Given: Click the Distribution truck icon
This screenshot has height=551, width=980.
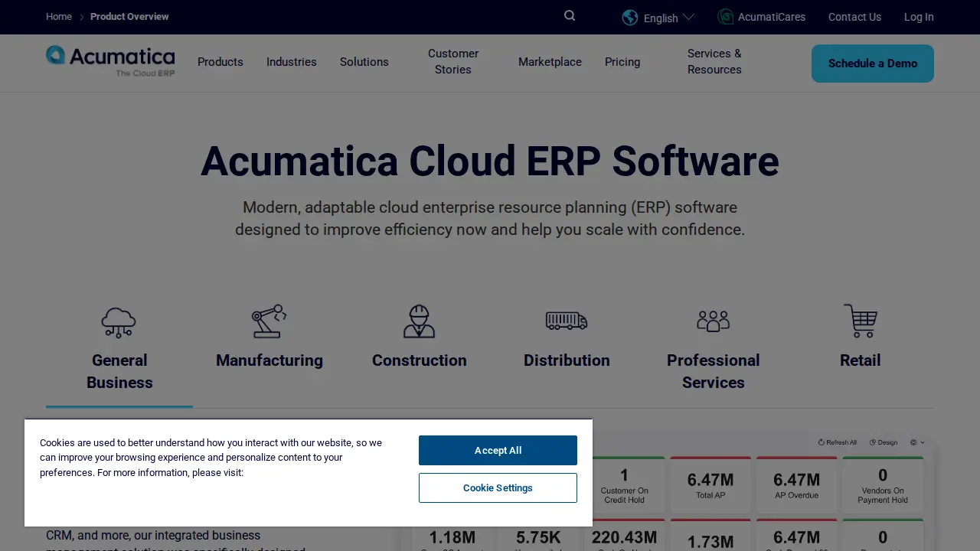Looking at the screenshot, I should (567, 321).
